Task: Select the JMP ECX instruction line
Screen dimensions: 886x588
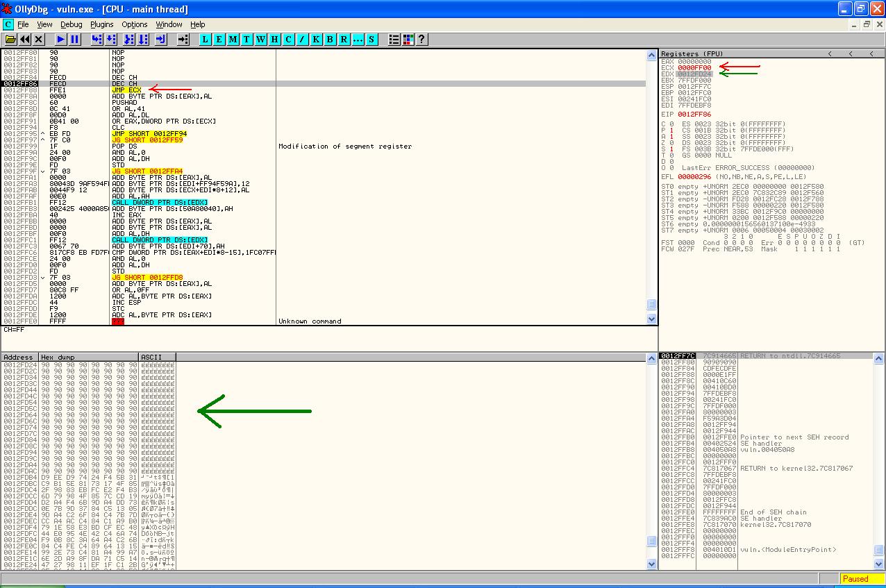Action: pos(126,90)
